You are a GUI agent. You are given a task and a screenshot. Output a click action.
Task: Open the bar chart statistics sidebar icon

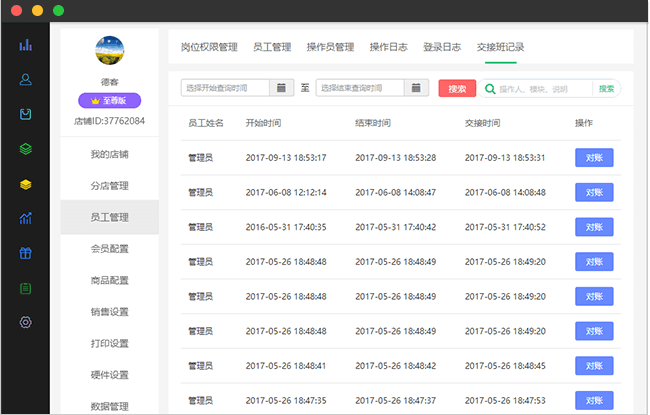pos(26,45)
